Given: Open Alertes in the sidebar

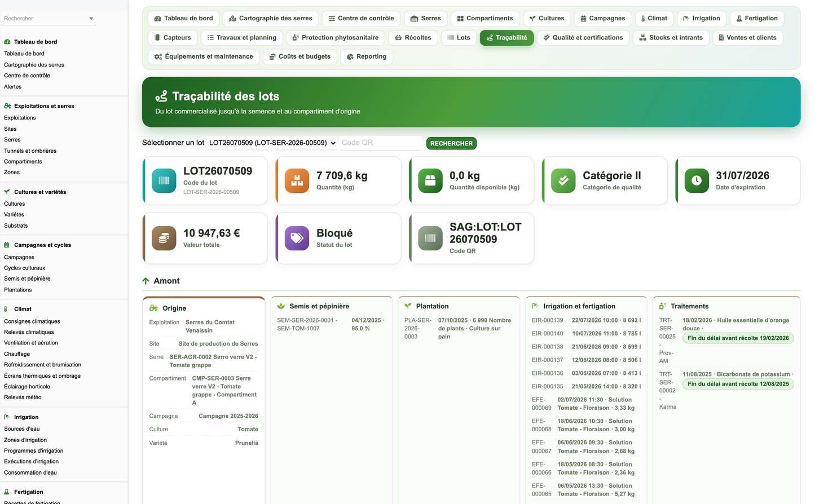Looking at the screenshot, I should point(13,87).
